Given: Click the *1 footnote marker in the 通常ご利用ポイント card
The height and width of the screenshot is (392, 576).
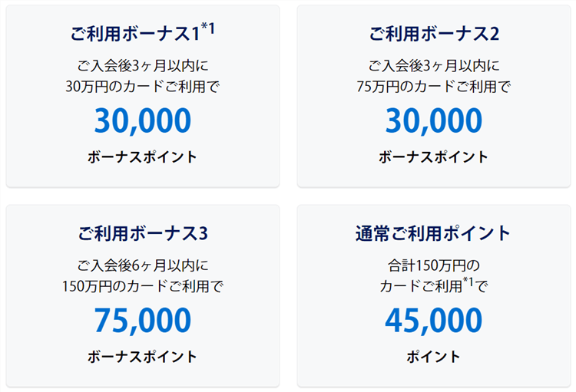Looking at the screenshot, I should (x=467, y=282).
